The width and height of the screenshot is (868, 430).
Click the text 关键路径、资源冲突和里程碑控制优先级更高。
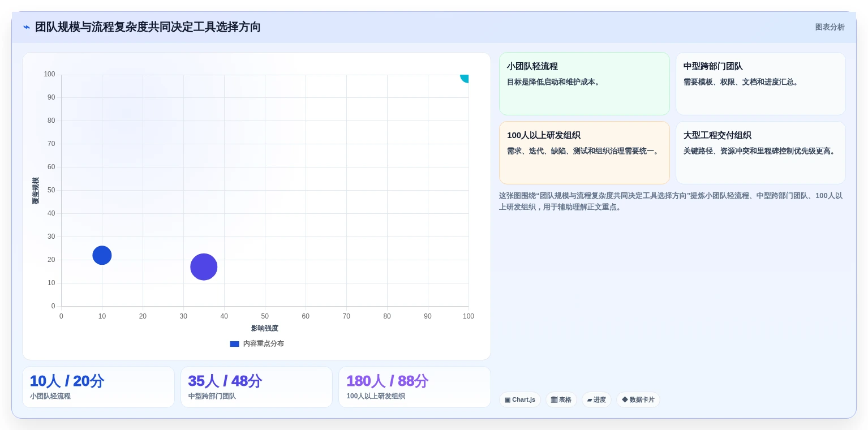pos(760,151)
